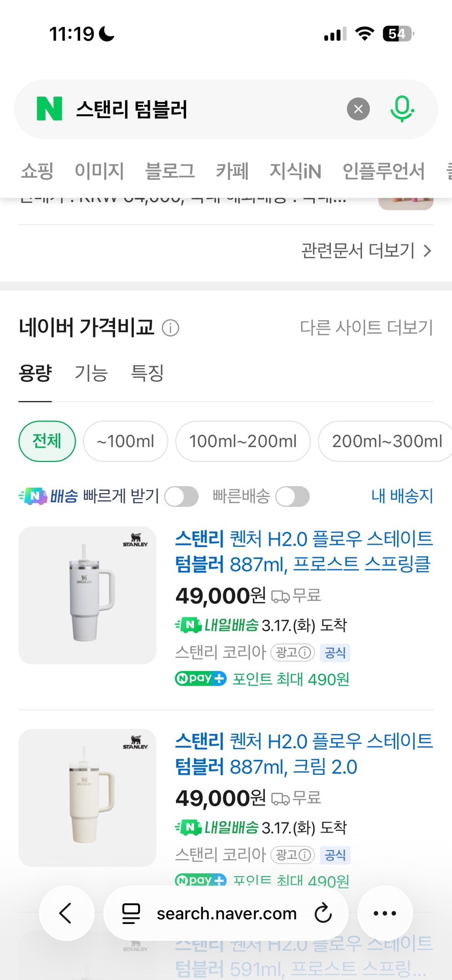Open the frost tumbler product thumbnail

(x=87, y=595)
